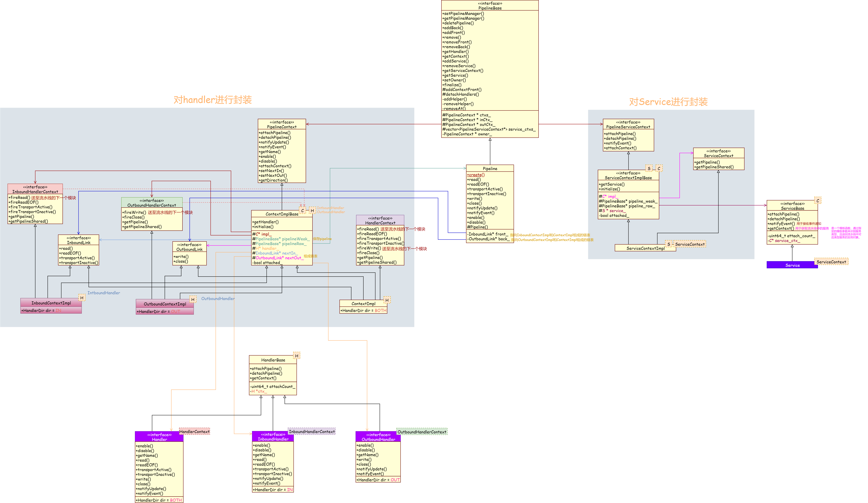Viewport: 868px width, 503px height.
Task: Select the PipelineBase interface header
Action: [x=490, y=6]
